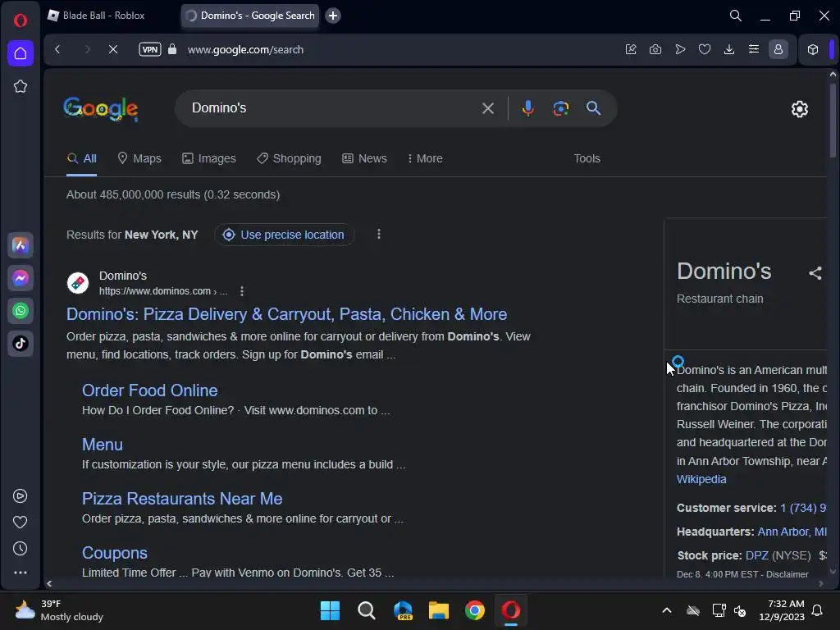Click Use precise location button
Screen dimensions: 840x630
click(x=284, y=235)
